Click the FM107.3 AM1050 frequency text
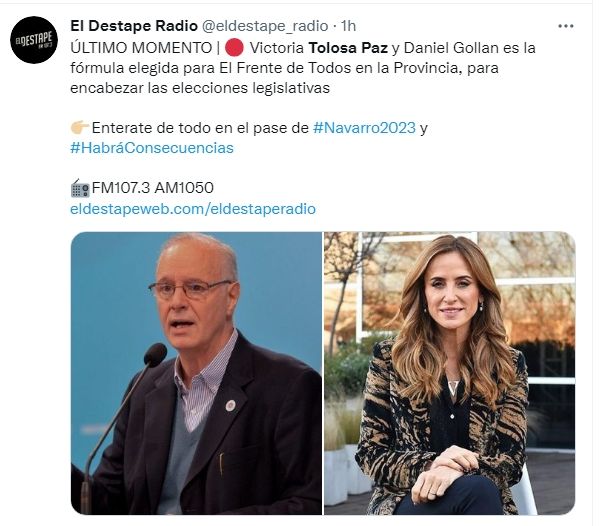 pos(153,188)
